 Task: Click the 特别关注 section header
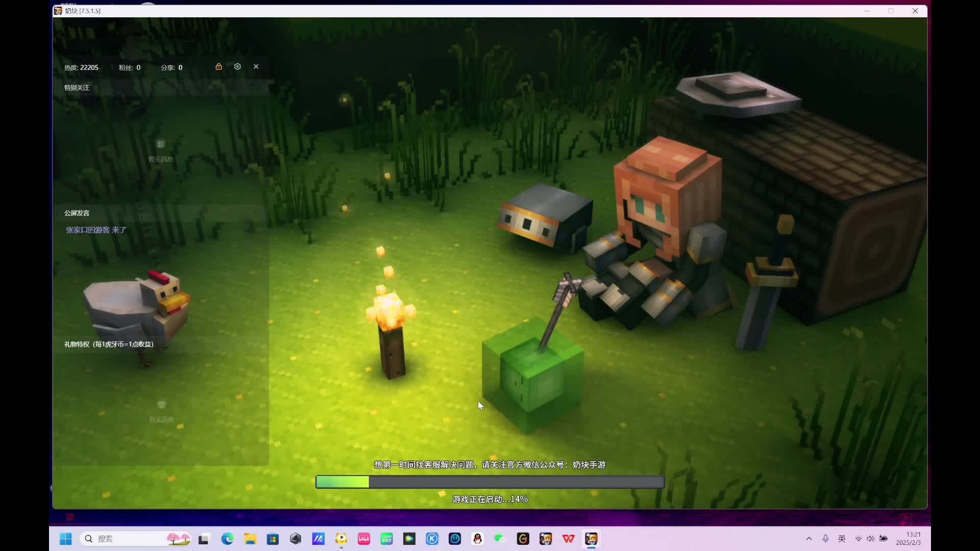[77, 88]
